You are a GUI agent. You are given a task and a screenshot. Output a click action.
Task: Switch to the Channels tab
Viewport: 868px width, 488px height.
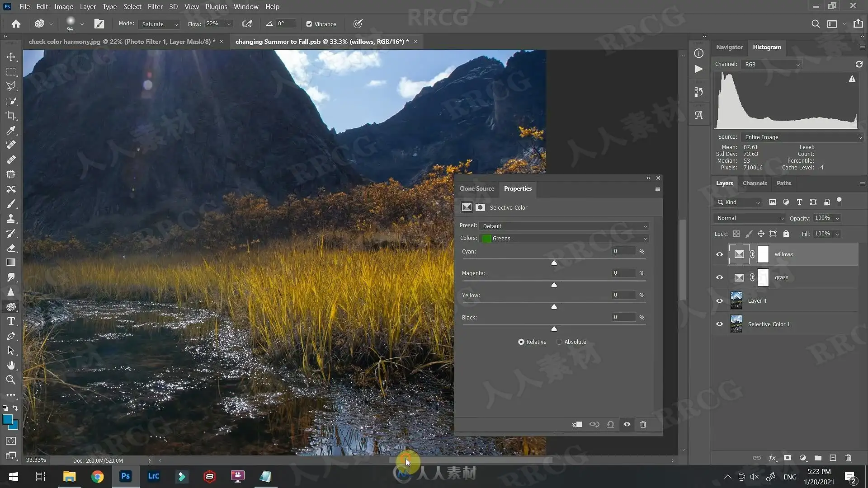755,183
